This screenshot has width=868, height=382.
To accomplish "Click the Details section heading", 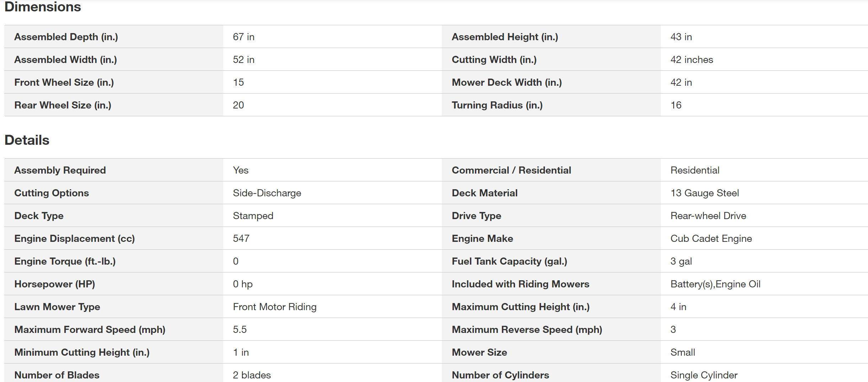I will [x=27, y=140].
